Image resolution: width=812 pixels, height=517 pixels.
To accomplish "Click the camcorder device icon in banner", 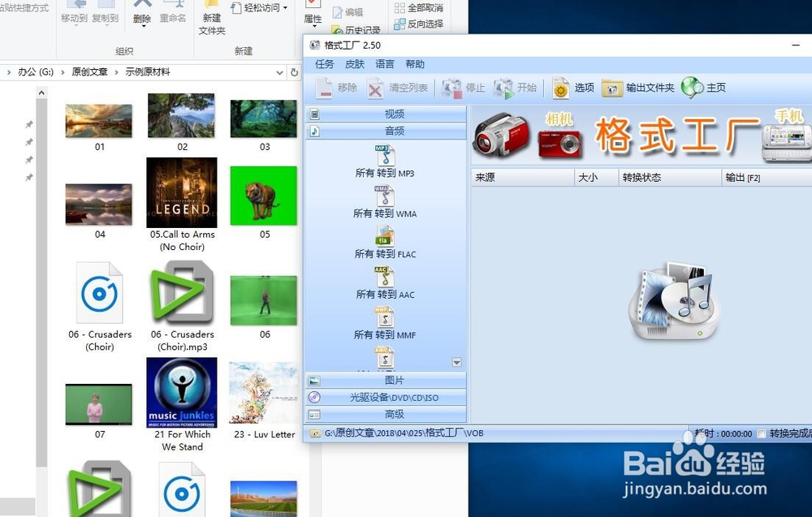I will [x=501, y=135].
